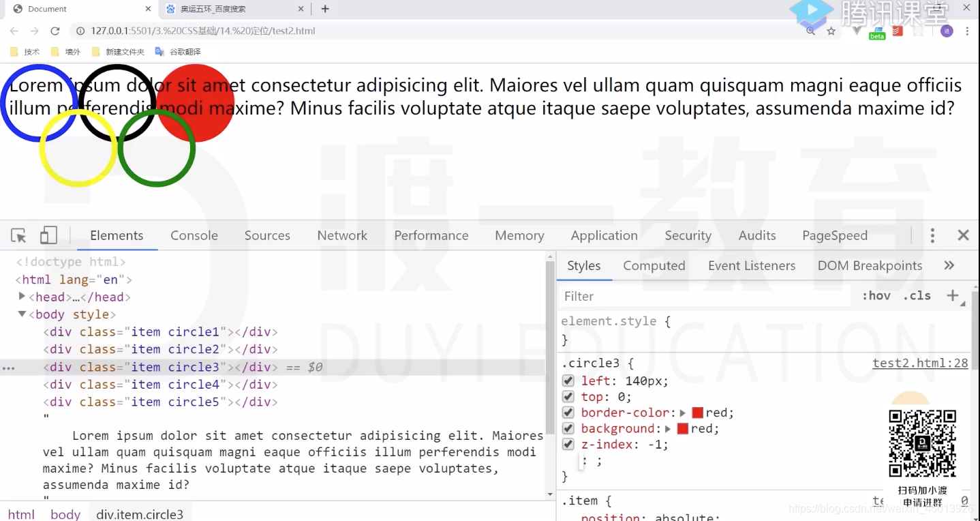Add a new style rule with plus icon

(953, 295)
